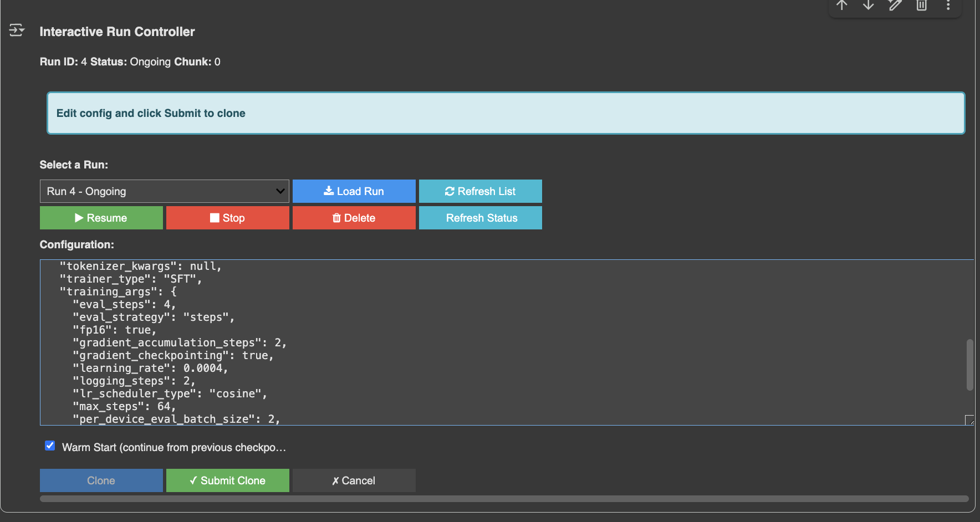The height and width of the screenshot is (522, 980).
Task: Click the cell output toggle icon beside the title
Action: coord(17,30)
